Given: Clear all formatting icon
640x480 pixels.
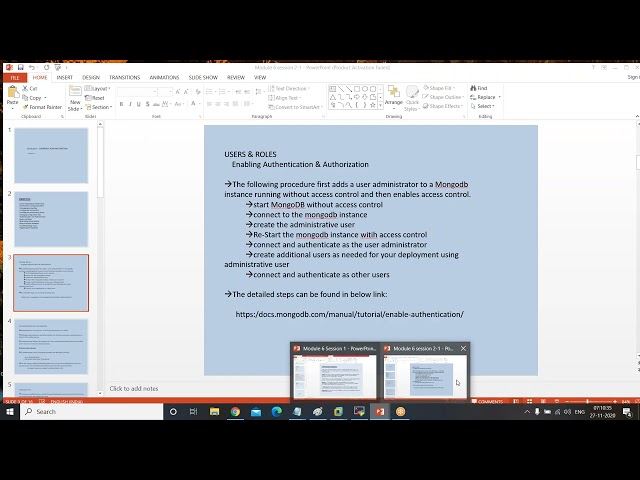Looking at the screenshot, I should pos(198,92).
